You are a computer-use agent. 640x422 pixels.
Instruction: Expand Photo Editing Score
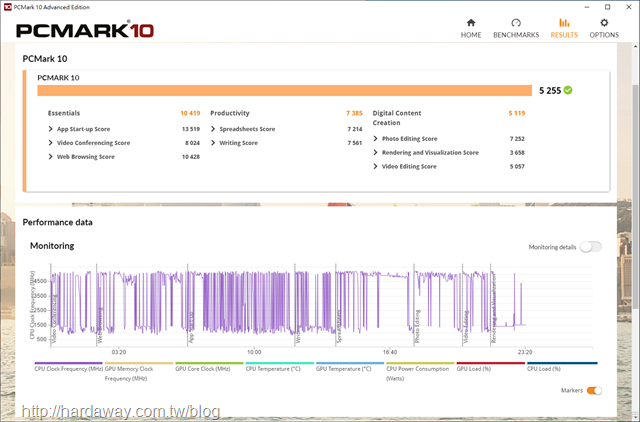point(376,139)
